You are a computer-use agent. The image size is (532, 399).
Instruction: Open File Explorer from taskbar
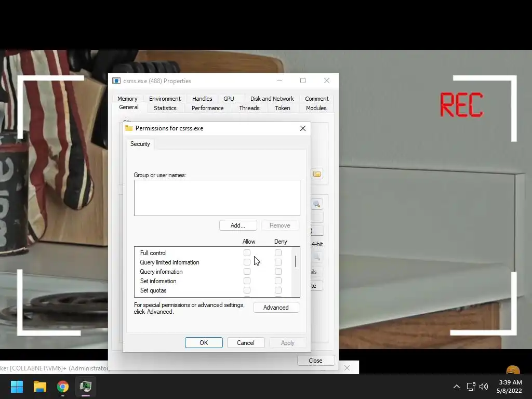39,387
